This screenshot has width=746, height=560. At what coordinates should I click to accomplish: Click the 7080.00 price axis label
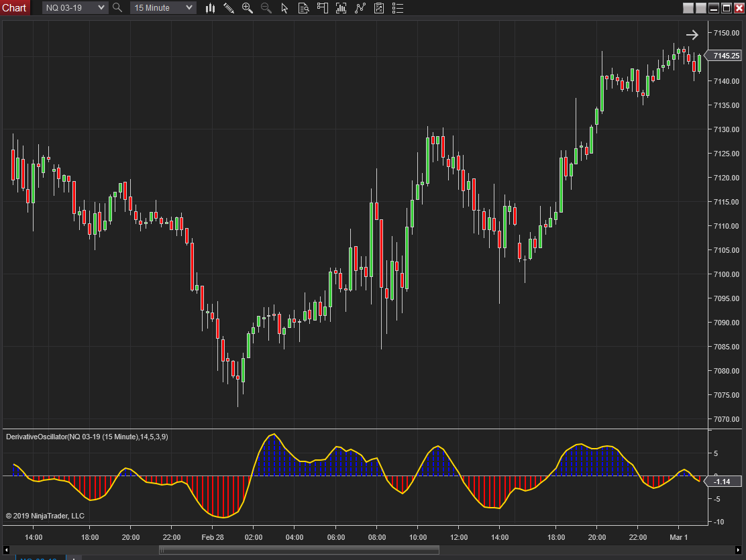[x=727, y=371]
